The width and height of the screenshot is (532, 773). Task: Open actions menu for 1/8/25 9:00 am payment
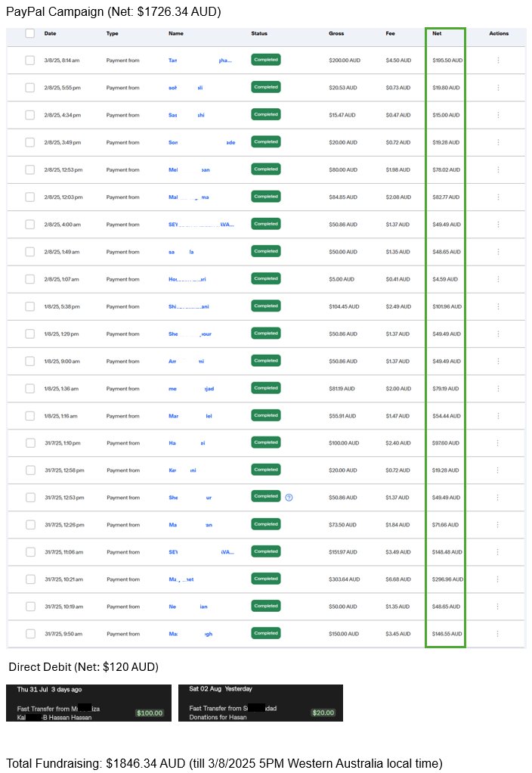point(498,362)
